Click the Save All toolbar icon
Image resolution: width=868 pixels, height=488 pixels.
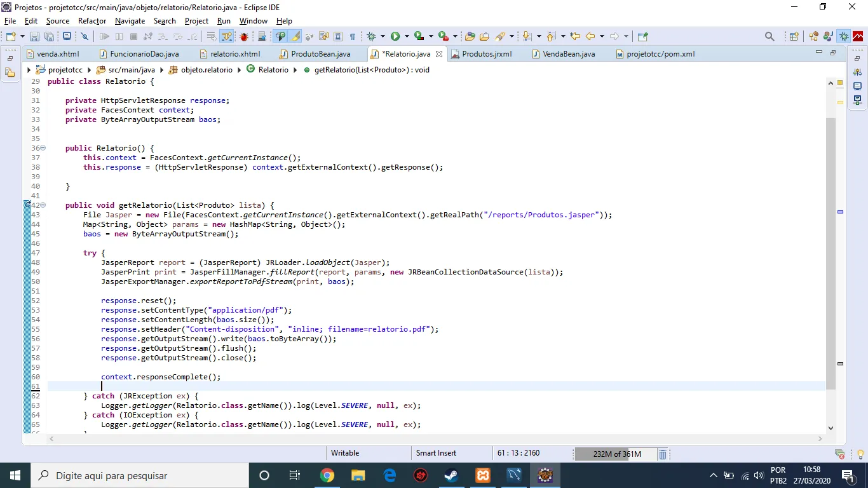49,37
